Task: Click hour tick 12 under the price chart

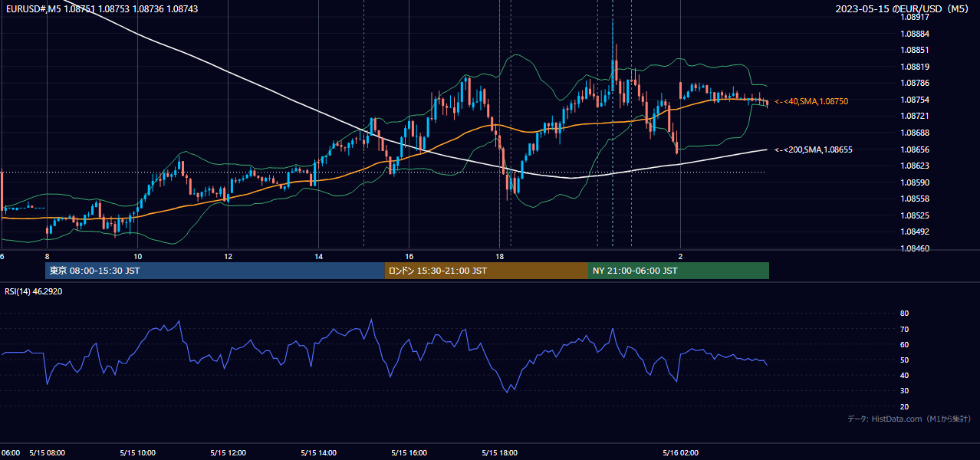Action: click(x=228, y=256)
